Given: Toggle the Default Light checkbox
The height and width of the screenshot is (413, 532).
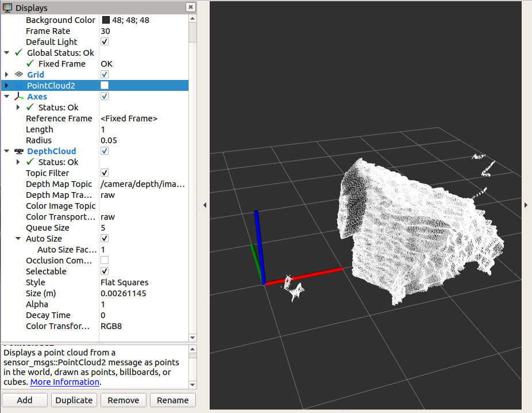Looking at the screenshot, I should (105, 42).
